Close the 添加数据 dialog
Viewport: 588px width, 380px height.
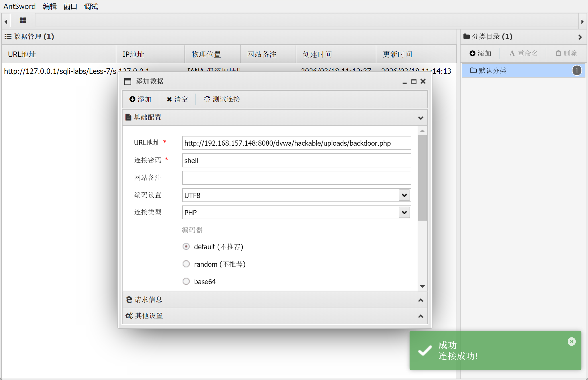click(423, 82)
